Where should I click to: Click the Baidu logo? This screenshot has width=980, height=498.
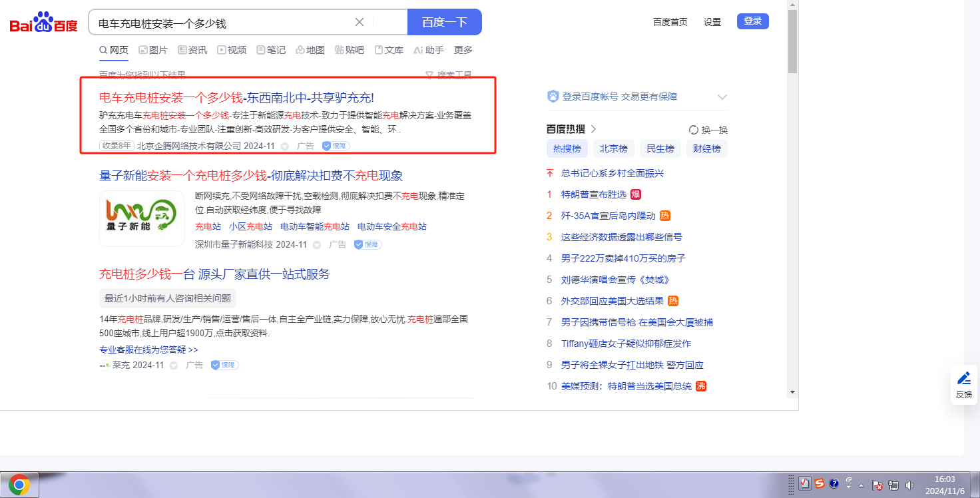point(43,23)
